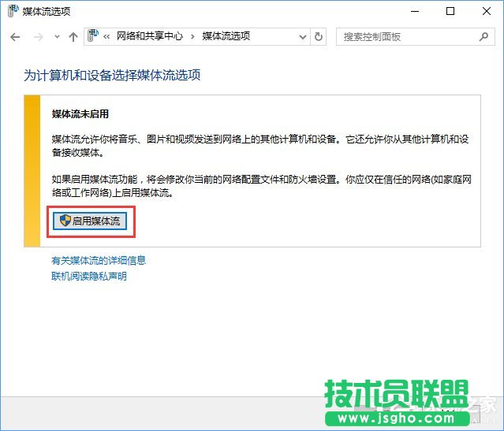The height and width of the screenshot is (431, 504).
Task: Open address bar history dropdown
Action: tap(302, 37)
